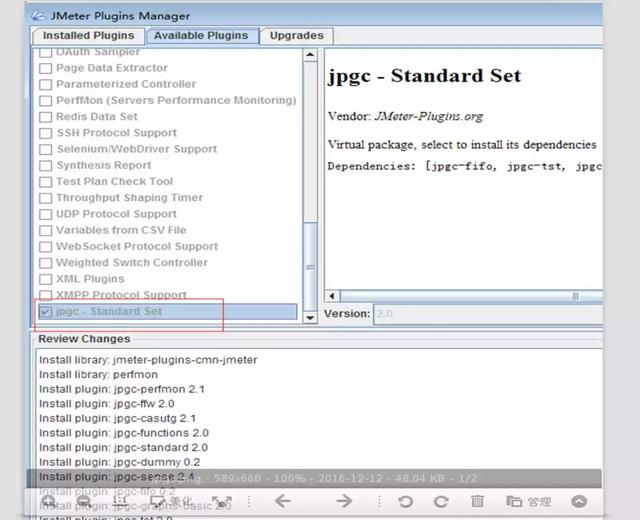Image resolution: width=640 pixels, height=520 pixels.
Task: Select 'Install library: perfmon' line
Action: click(98, 375)
